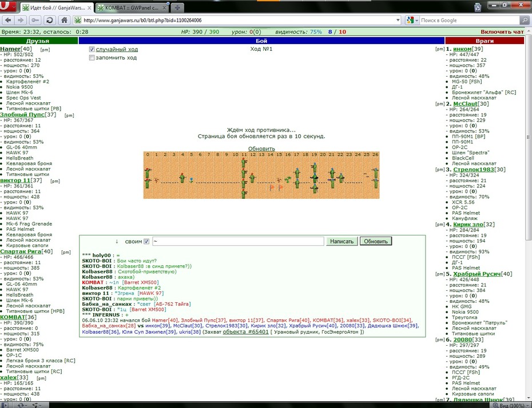Viewport: 532px width, 408px height.
Task: Click 'видимость: 75%' in top status bar
Action: (299, 32)
